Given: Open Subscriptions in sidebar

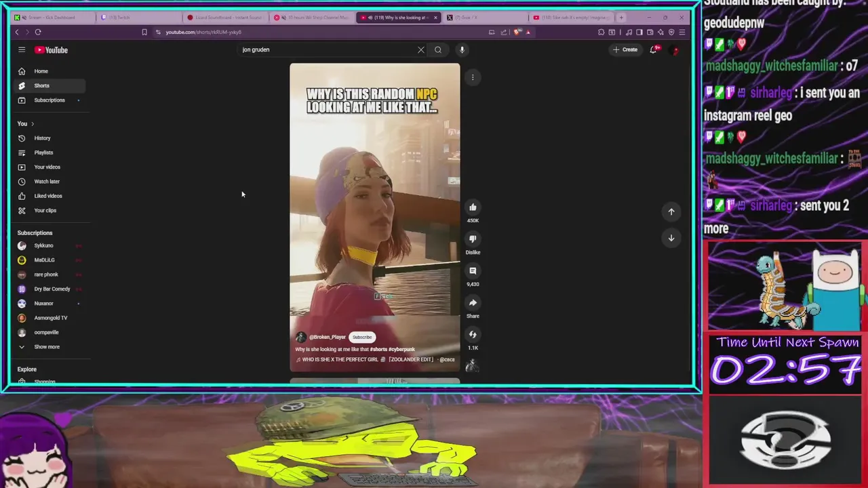Looking at the screenshot, I should click(49, 100).
